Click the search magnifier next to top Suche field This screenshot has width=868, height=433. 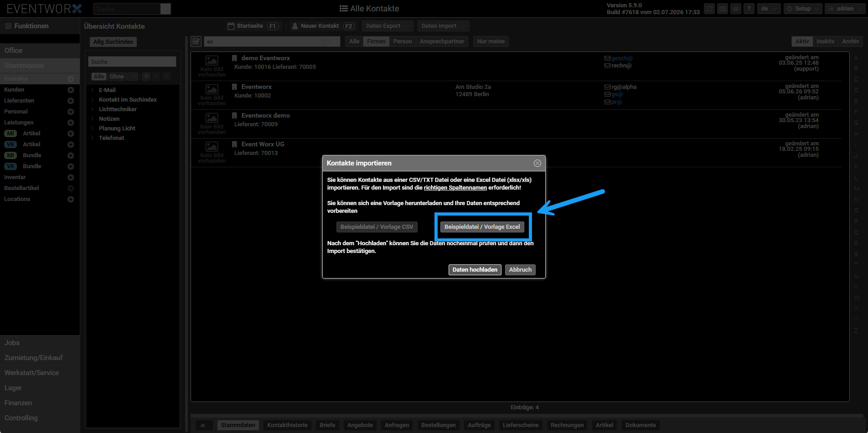click(x=166, y=9)
